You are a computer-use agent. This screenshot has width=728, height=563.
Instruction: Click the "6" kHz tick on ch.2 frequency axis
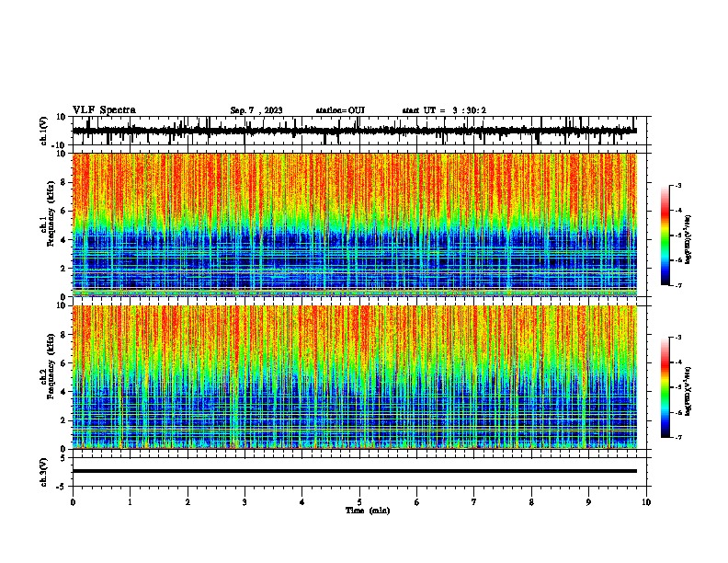coord(63,363)
